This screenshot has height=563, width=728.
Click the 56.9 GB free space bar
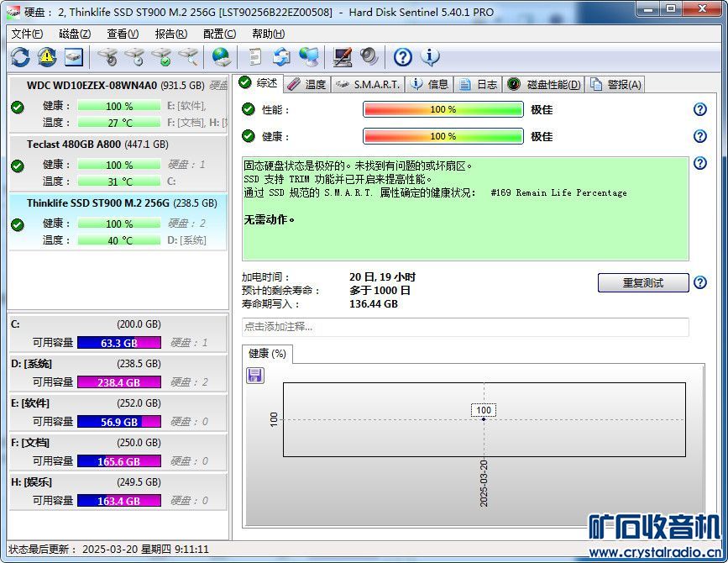click(119, 422)
